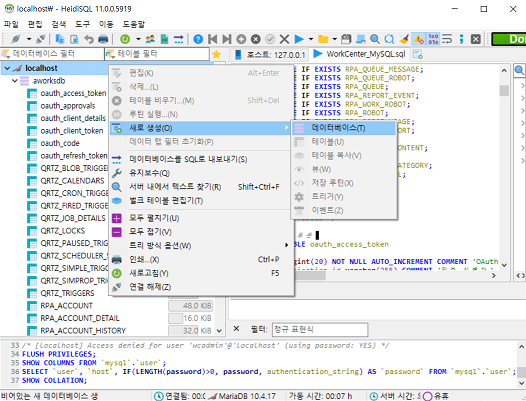The image size is (526, 401).
Task: Choose 서버 내에서 텍스트 찾기(R)
Action: [x=200, y=187]
